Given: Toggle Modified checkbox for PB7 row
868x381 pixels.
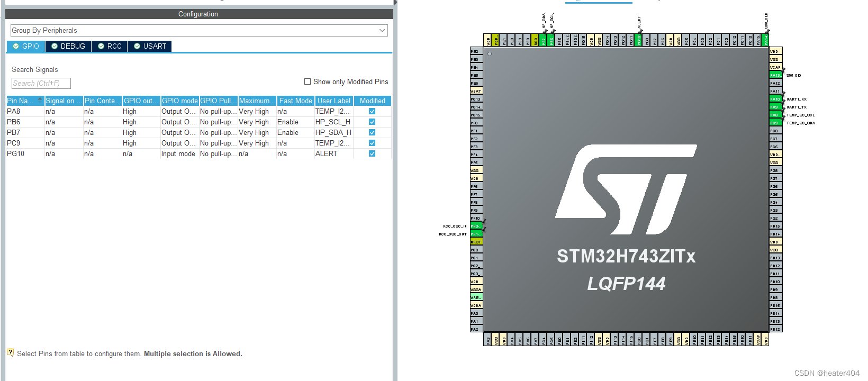Looking at the screenshot, I should tap(372, 132).
